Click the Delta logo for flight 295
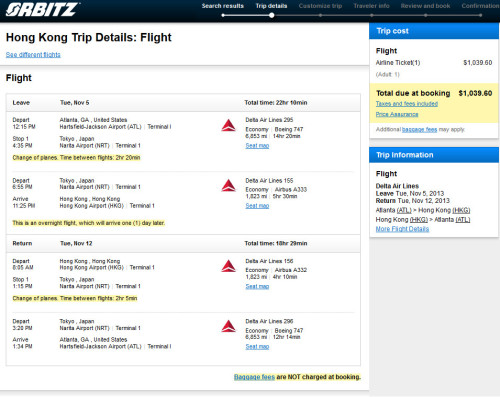This screenshot has height=397, width=500. [x=228, y=125]
